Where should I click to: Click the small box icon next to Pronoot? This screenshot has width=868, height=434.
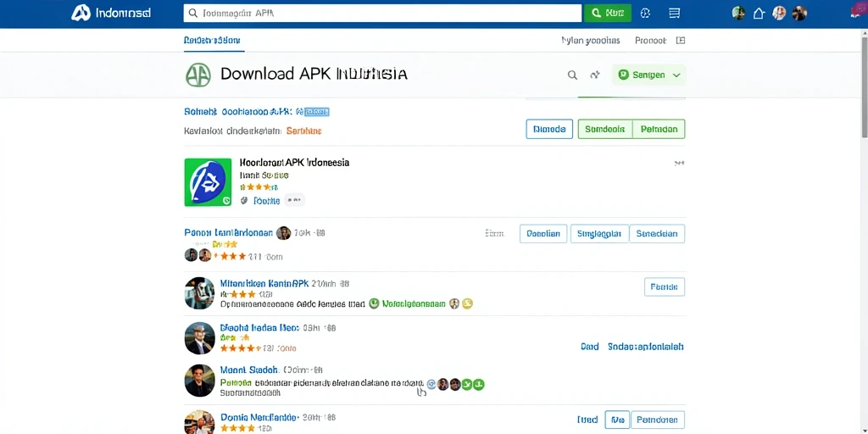tap(681, 41)
